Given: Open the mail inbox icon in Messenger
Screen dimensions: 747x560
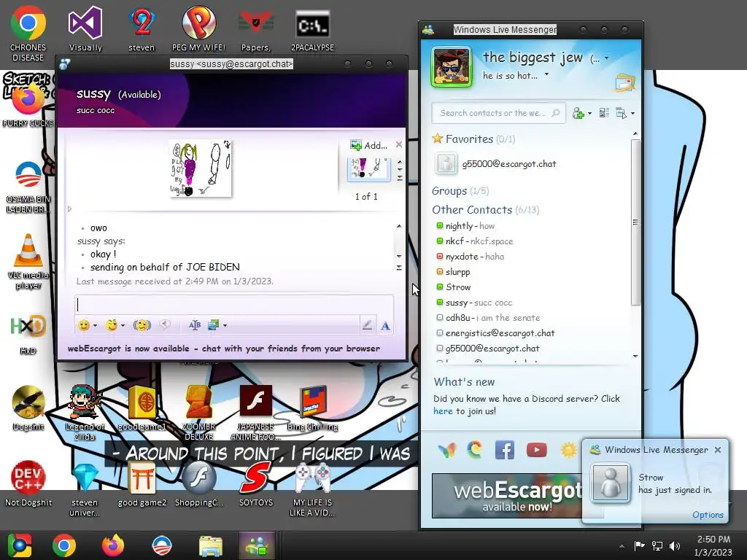Looking at the screenshot, I should [625, 83].
